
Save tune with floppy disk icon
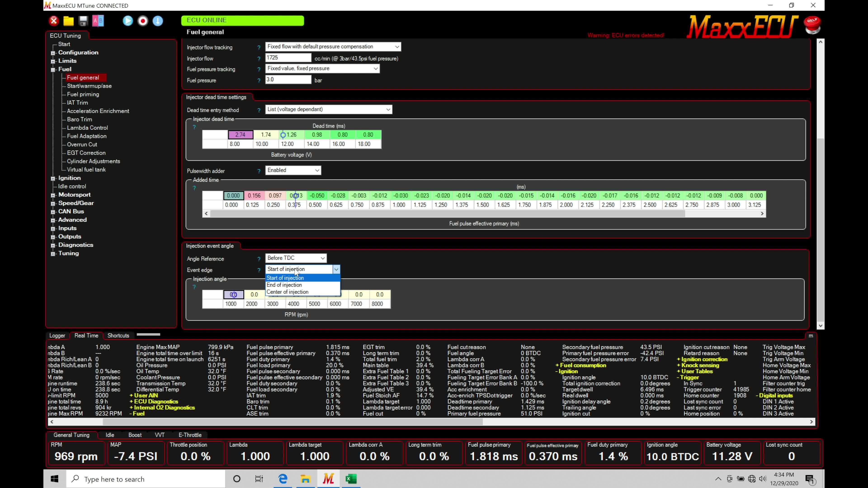[83, 21]
